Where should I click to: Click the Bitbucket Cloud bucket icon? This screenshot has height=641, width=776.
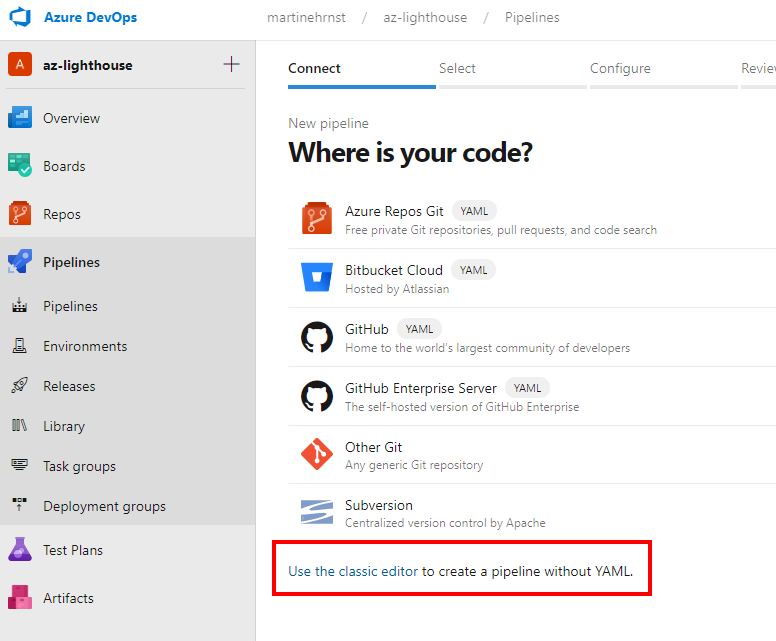click(317, 277)
